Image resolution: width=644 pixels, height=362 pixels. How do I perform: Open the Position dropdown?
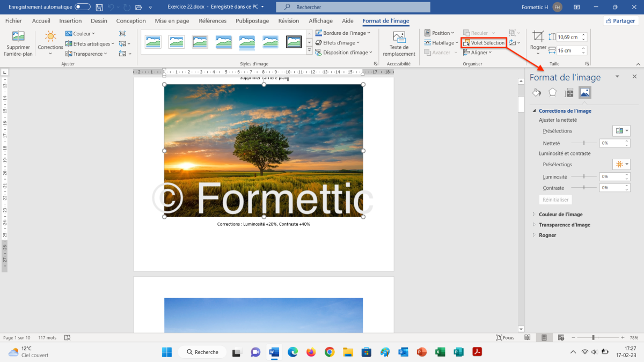pyautogui.click(x=439, y=33)
